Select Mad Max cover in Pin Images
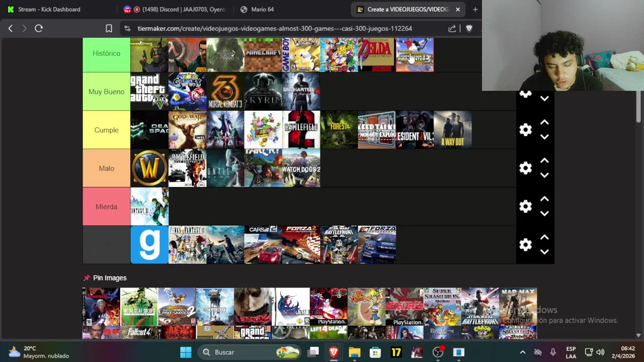 click(x=518, y=306)
